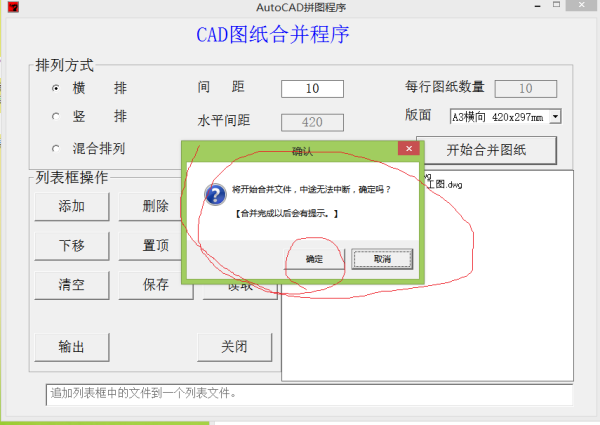Click the 每行图纸数量 field showing 10
This screenshot has width=600, height=425.
pos(526,89)
